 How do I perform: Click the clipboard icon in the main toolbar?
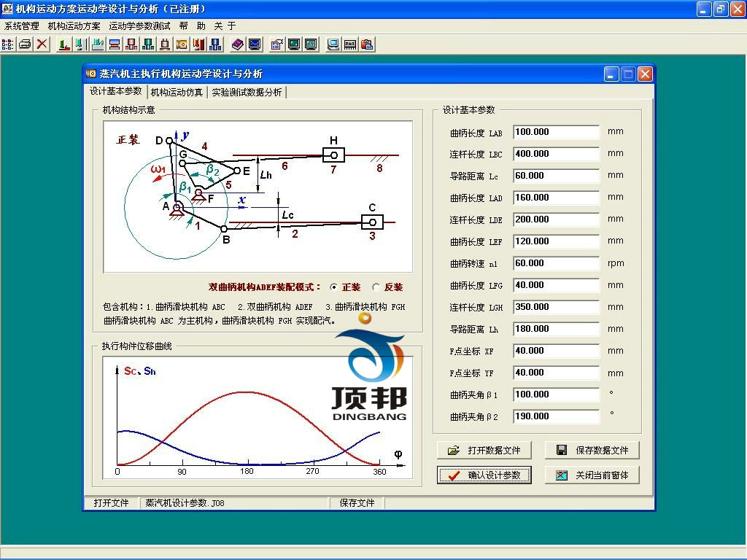367,44
